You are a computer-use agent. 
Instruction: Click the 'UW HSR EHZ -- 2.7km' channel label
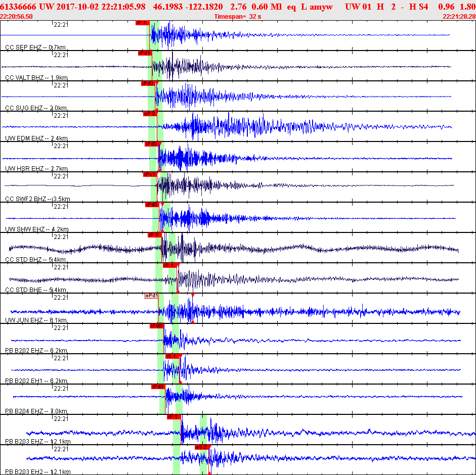(36, 169)
